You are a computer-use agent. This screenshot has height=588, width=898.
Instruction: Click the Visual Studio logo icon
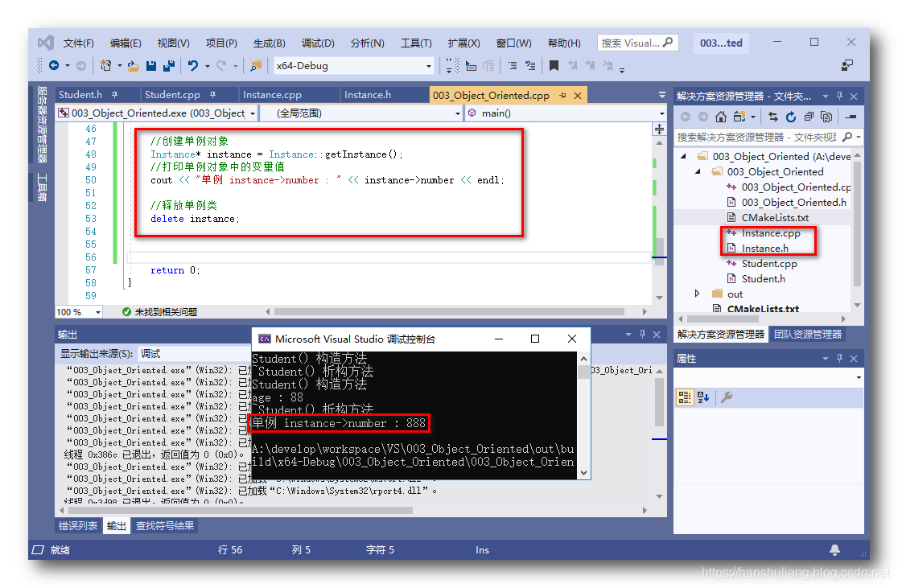point(46,43)
